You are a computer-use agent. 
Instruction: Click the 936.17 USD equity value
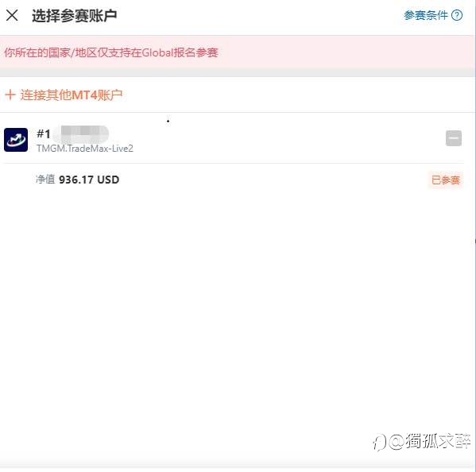89,180
